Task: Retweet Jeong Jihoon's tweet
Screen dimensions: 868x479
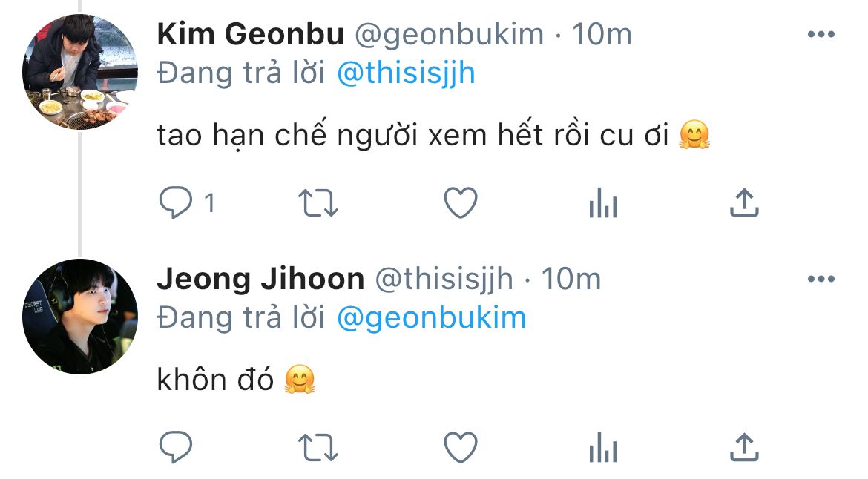Action: (318, 447)
